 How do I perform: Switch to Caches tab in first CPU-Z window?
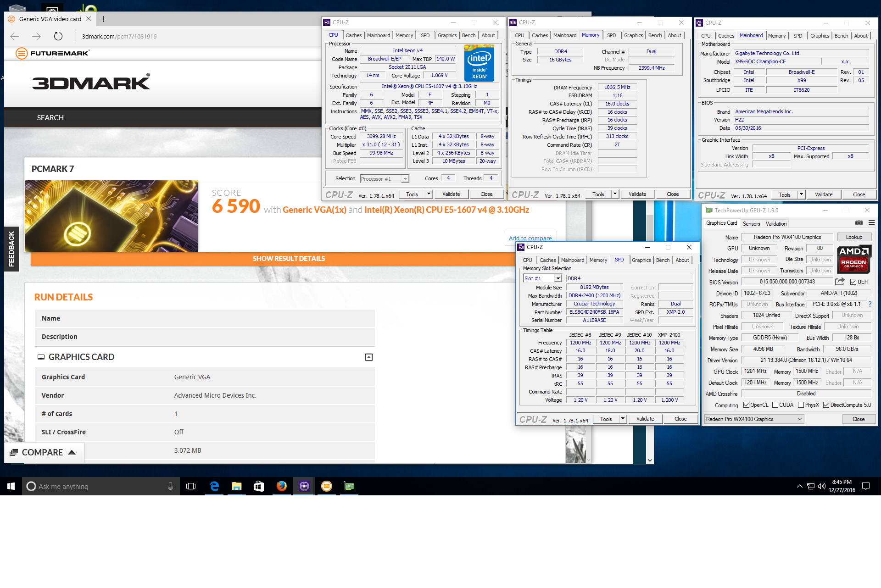[x=353, y=35]
